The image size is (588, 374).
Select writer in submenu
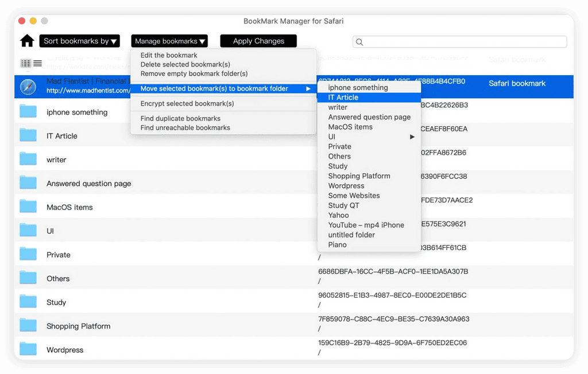[x=369, y=107]
